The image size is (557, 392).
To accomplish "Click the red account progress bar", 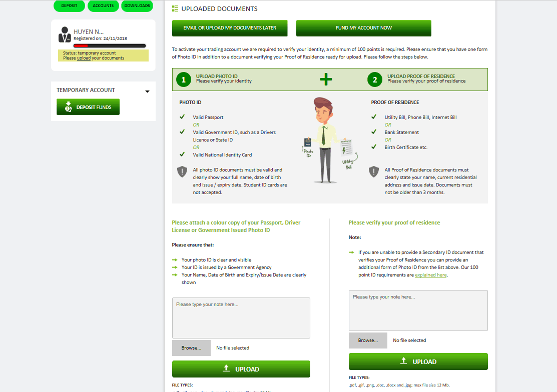I will click(x=110, y=46).
